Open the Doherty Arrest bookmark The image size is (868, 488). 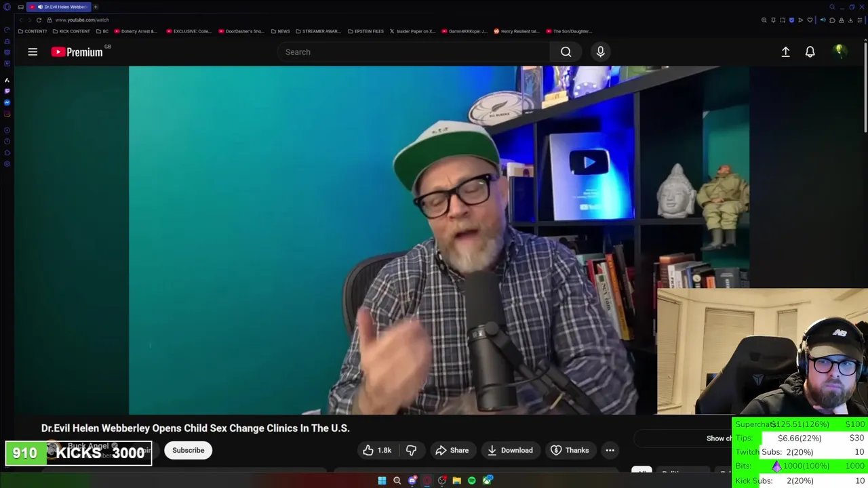click(136, 31)
